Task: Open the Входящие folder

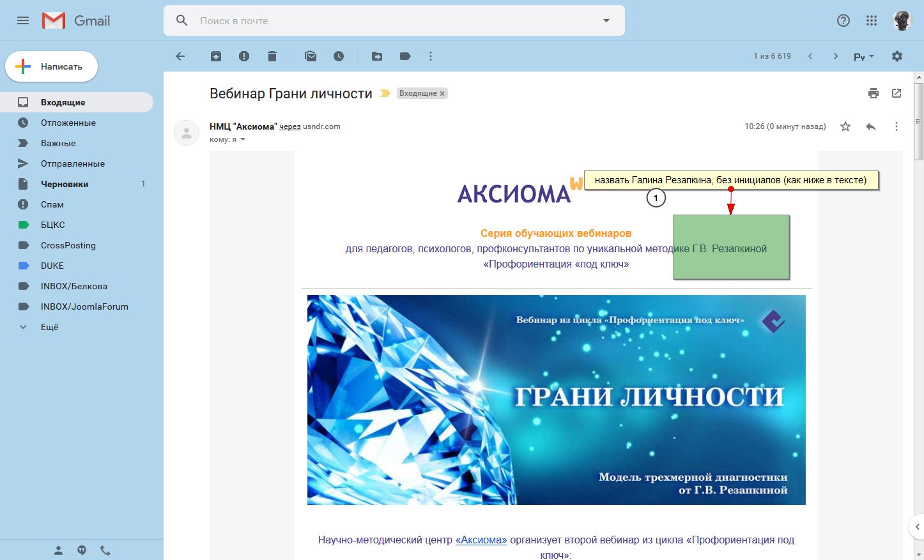Action: (x=77, y=102)
